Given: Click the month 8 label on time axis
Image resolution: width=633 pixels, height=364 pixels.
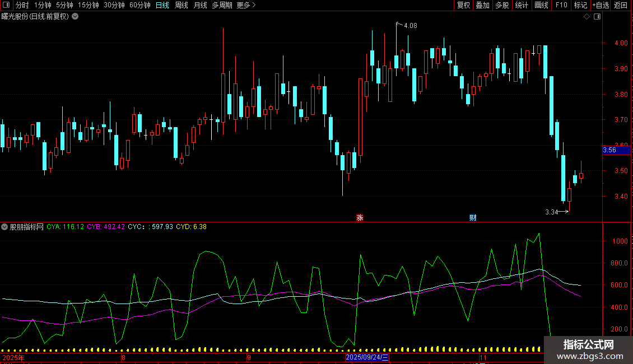Looking at the screenshot, I should click(x=123, y=357).
